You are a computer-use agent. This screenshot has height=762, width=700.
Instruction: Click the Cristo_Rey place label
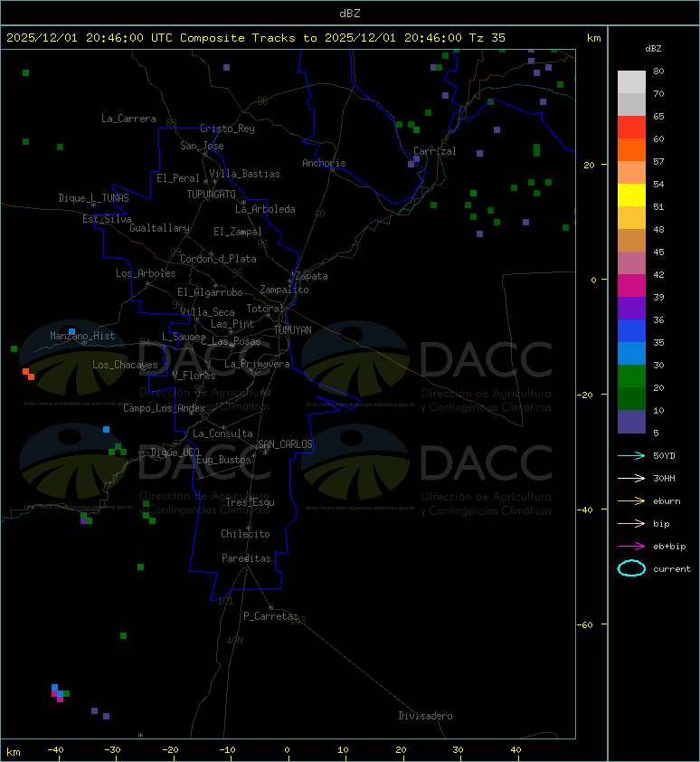(x=227, y=129)
